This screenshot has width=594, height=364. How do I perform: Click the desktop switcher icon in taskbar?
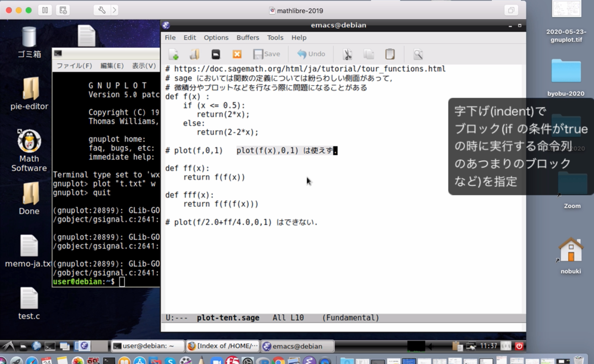click(64, 346)
